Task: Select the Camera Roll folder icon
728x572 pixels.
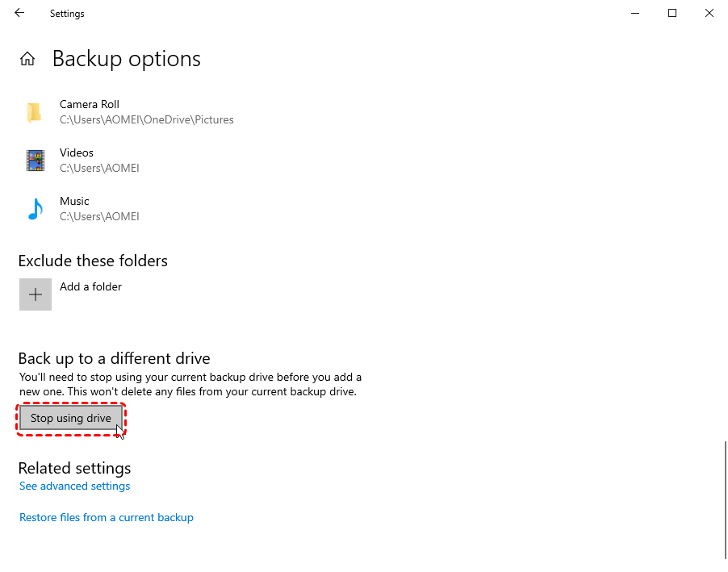Action: (35, 112)
